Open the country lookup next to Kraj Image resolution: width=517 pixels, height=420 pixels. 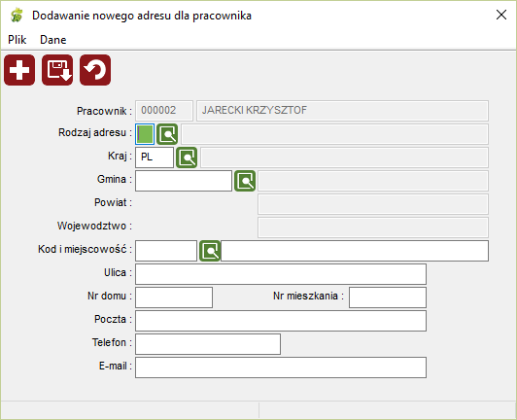pyautogui.click(x=187, y=157)
